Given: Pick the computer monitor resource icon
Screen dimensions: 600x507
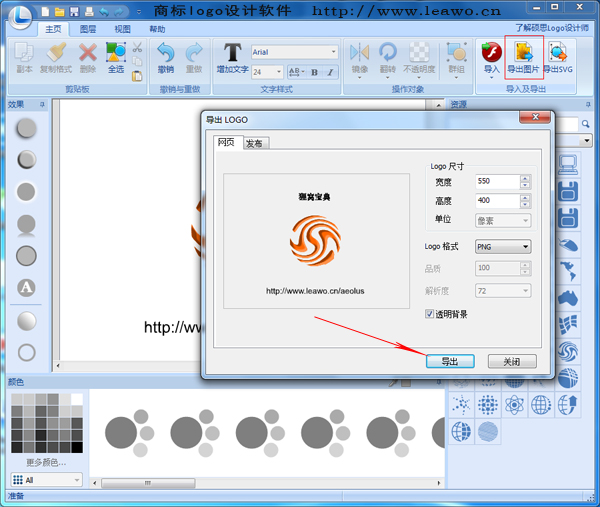Looking at the screenshot, I should point(568,165).
